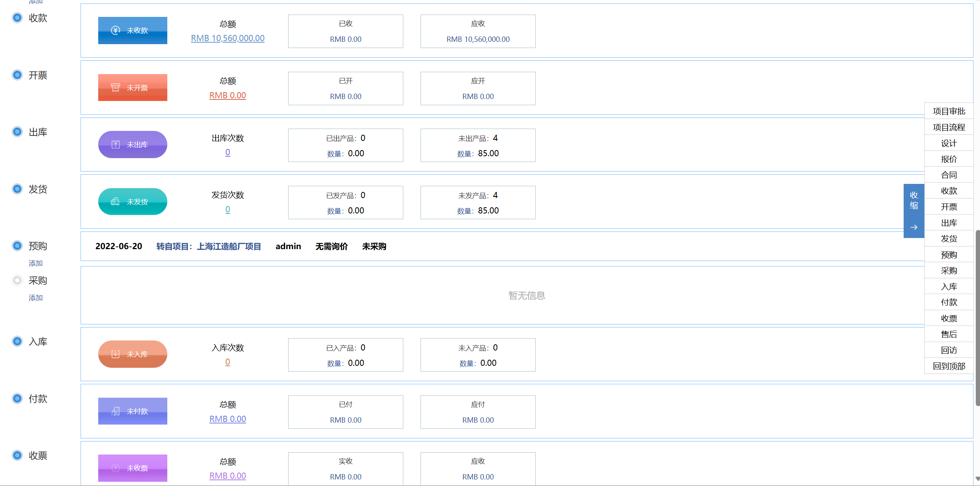Viewport: 980px width, 486px height.
Task: Click 回到顶部 in side menu
Action: [949, 366]
